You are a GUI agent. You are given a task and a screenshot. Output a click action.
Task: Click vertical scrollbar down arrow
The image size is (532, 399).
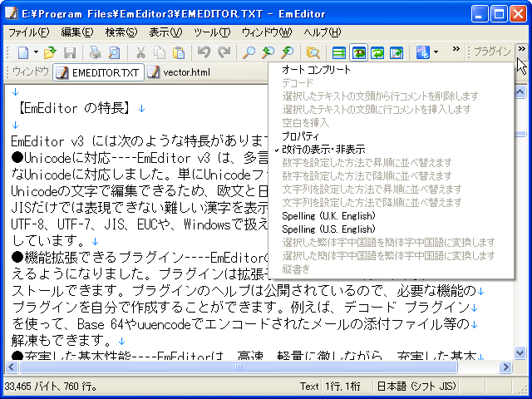pos(520,352)
